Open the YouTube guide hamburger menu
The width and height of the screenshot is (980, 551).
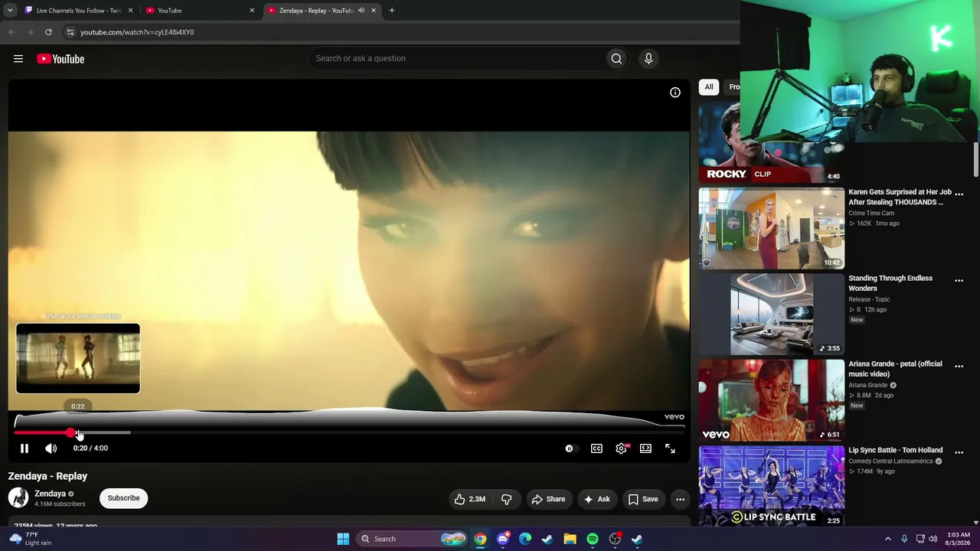click(18, 59)
